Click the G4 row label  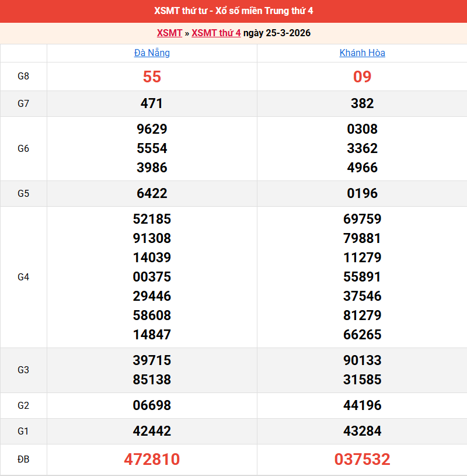tap(23, 277)
